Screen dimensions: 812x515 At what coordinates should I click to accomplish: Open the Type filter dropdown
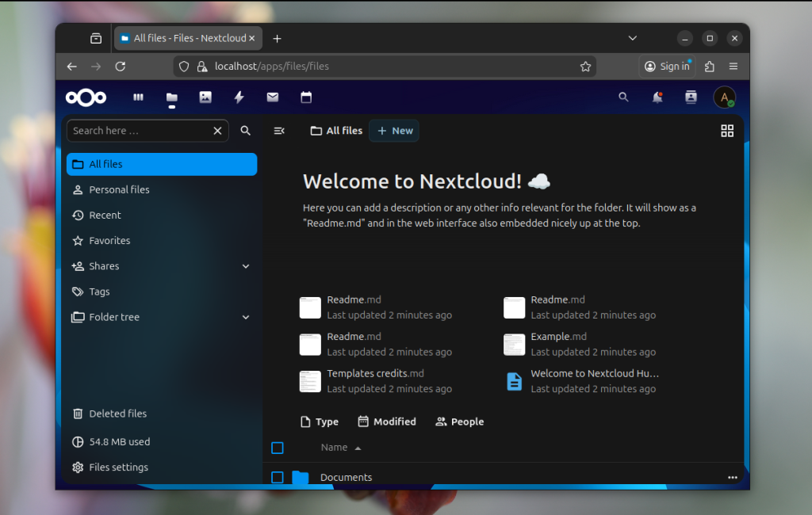(320, 422)
